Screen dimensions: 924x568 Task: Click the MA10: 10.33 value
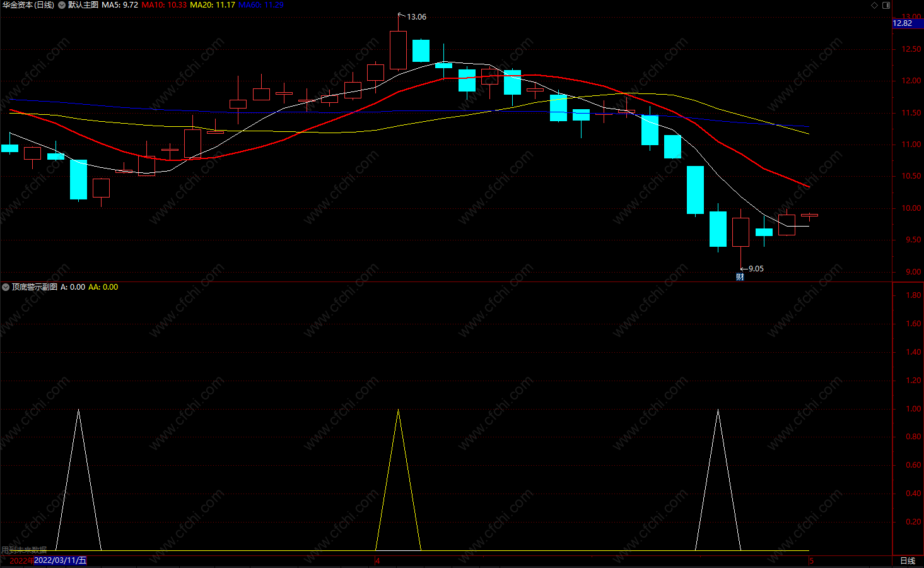point(164,5)
